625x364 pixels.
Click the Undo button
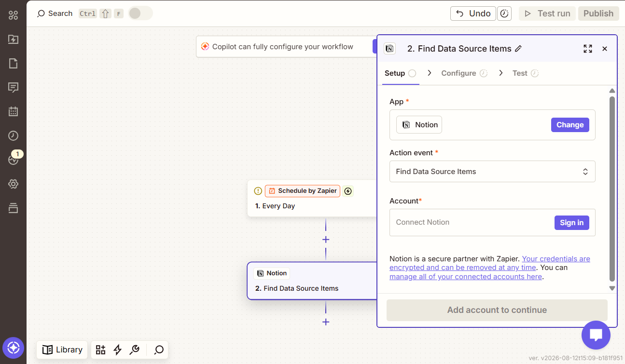[473, 13]
